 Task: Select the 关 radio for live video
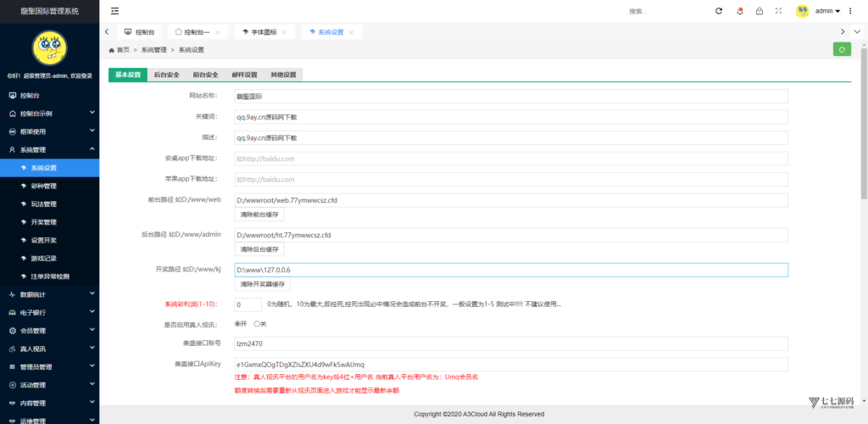(257, 324)
